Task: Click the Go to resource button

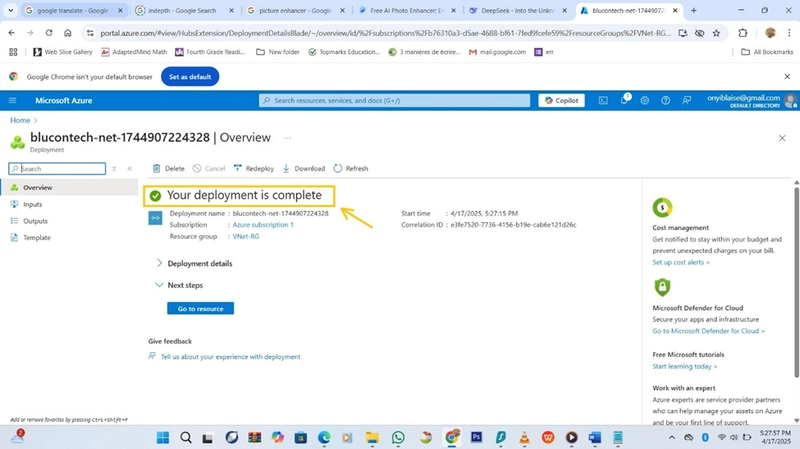Action: point(201,309)
